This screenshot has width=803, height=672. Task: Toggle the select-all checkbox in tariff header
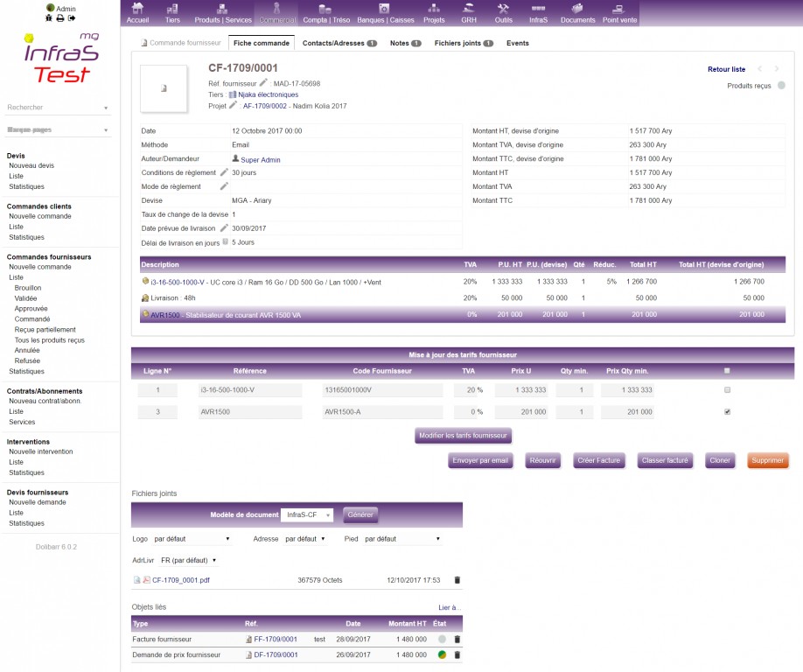tap(727, 370)
